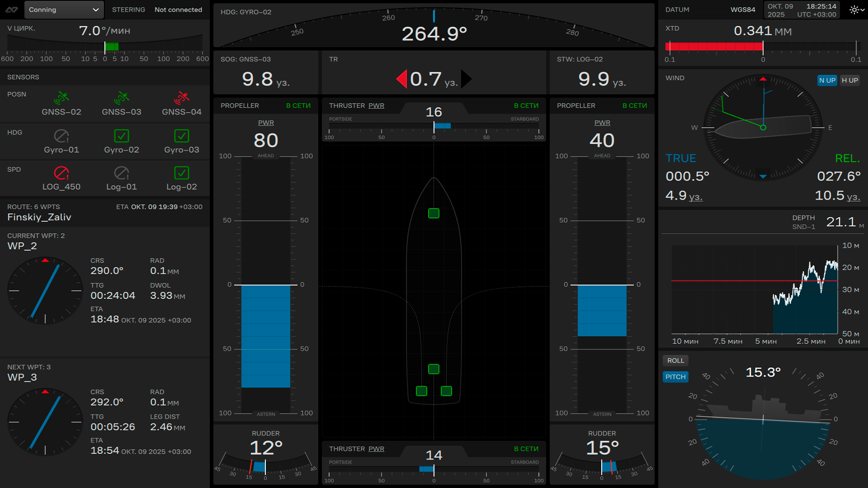Switch wind display to H UP

click(849, 80)
